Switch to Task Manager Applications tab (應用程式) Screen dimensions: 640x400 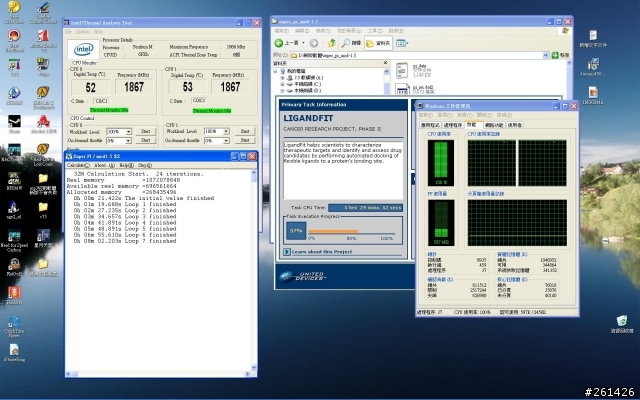click(430, 125)
